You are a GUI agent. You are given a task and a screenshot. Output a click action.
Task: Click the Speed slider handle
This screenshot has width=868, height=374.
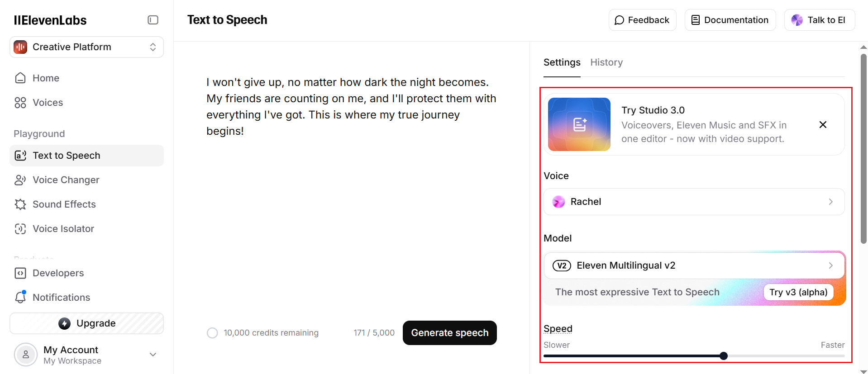coord(724,356)
